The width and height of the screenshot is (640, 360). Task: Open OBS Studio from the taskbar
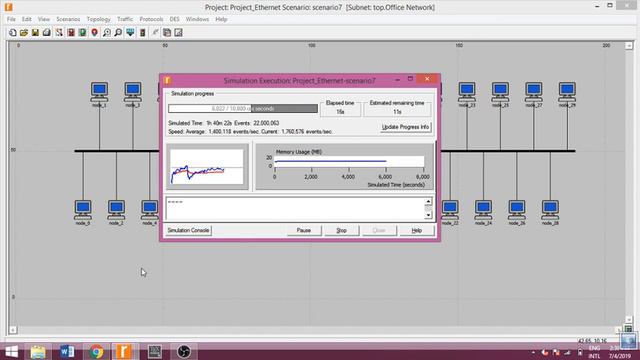184,351
